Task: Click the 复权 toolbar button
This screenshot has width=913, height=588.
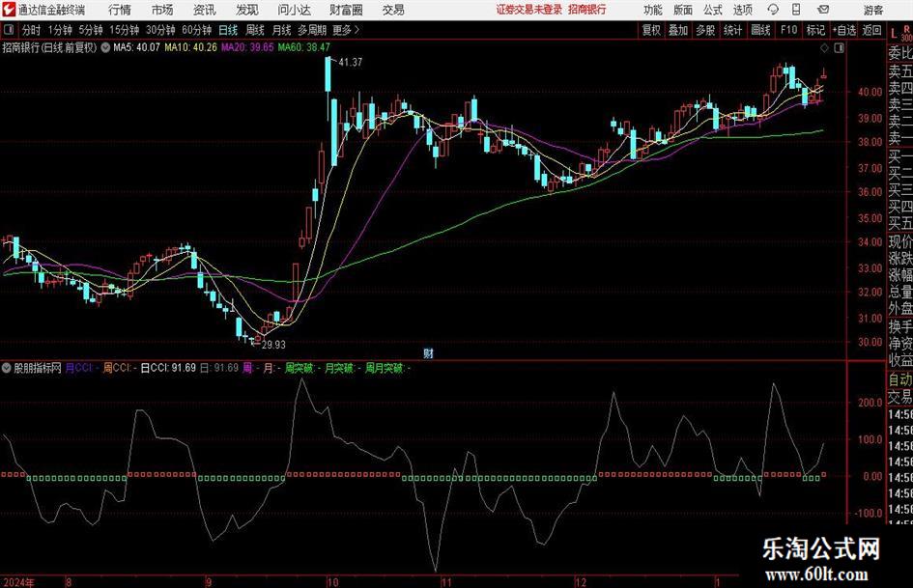Action: [x=651, y=30]
